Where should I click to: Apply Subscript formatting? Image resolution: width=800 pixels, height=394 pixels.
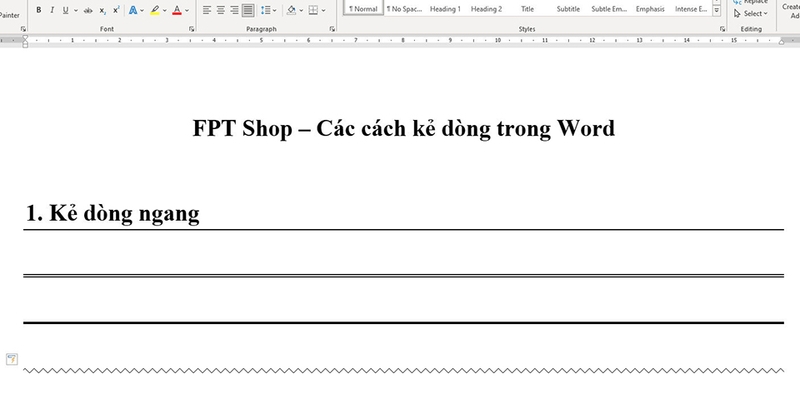(x=103, y=10)
